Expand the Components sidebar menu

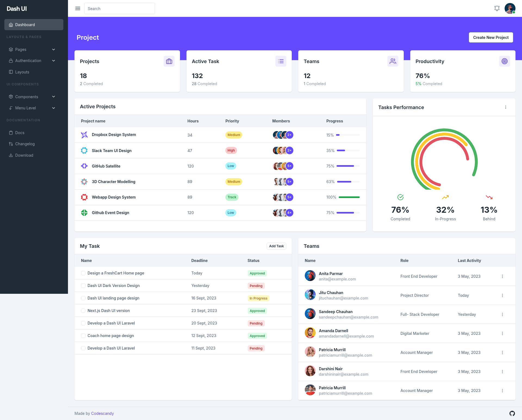tap(34, 97)
